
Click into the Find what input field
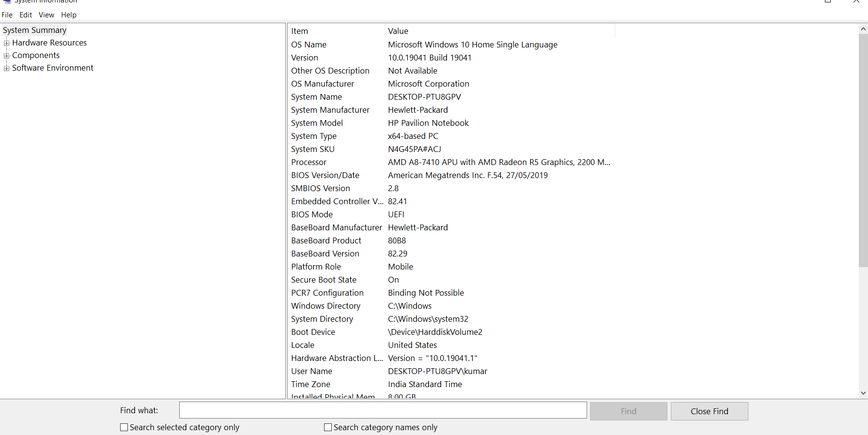pos(383,410)
